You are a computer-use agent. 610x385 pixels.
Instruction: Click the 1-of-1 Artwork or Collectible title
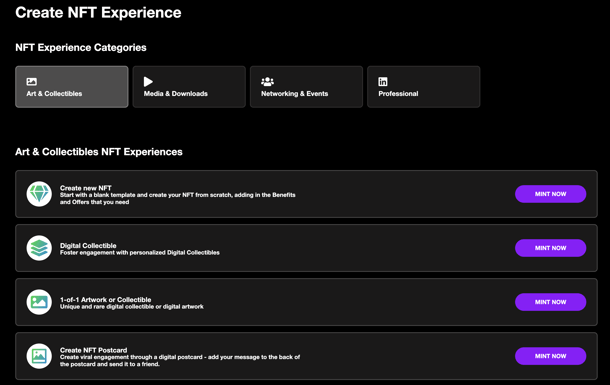coord(105,300)
